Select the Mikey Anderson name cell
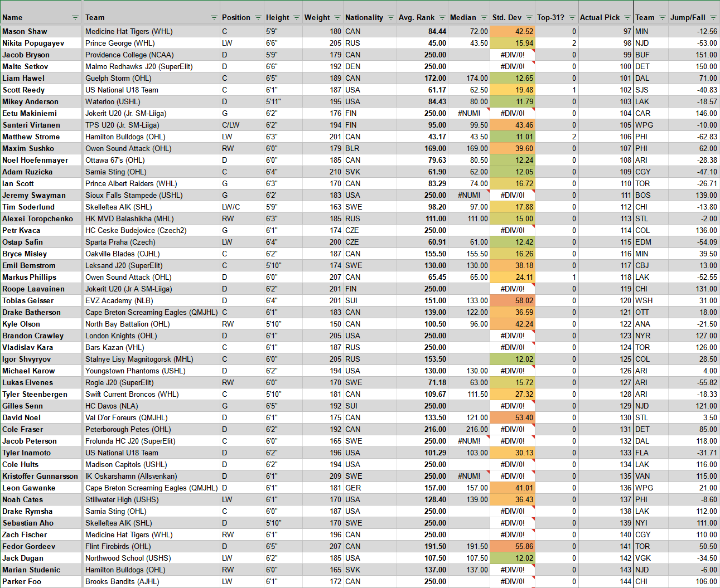The height and width of the screenshot is (588, 720). 41,101
